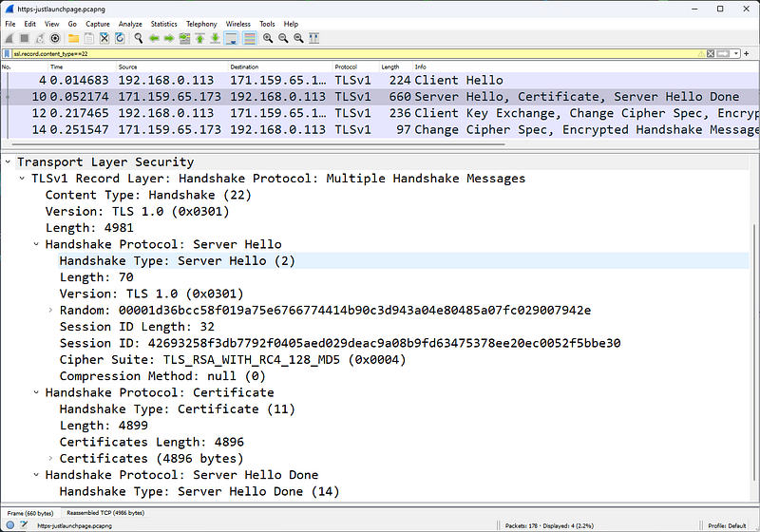Click the Stop capture square icon
This screenshot has height=532, width=760.
tap(25, 38)
